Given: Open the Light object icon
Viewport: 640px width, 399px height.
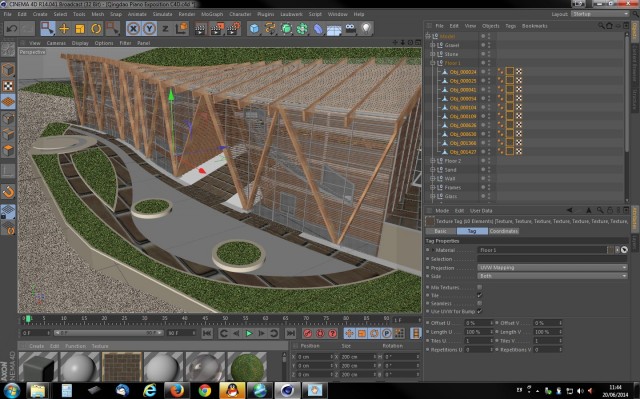Looking at the screenshot, I should click(366, 29).
